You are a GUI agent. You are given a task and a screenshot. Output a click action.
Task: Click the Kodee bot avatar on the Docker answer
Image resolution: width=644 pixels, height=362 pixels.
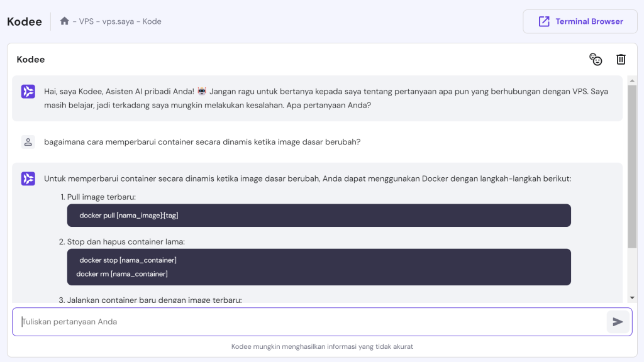28,180
